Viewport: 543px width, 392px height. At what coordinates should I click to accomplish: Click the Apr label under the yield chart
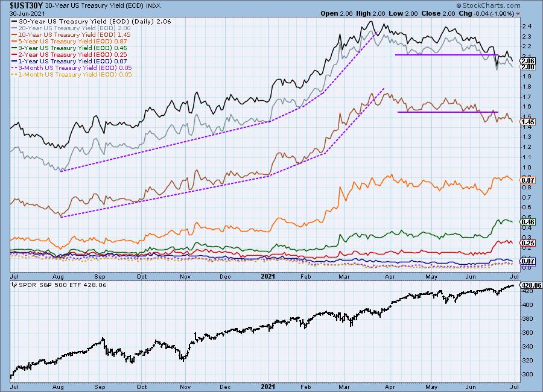tap(390, 277)
